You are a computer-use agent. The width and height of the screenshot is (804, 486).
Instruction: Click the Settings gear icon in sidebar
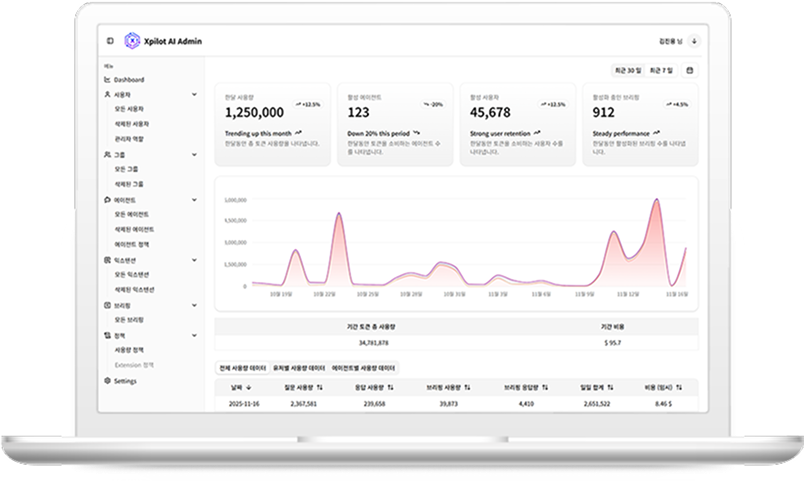[107, 381]
